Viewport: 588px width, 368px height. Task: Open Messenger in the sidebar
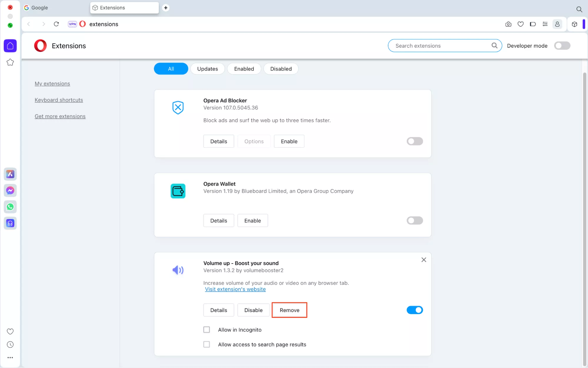(10, 190)
